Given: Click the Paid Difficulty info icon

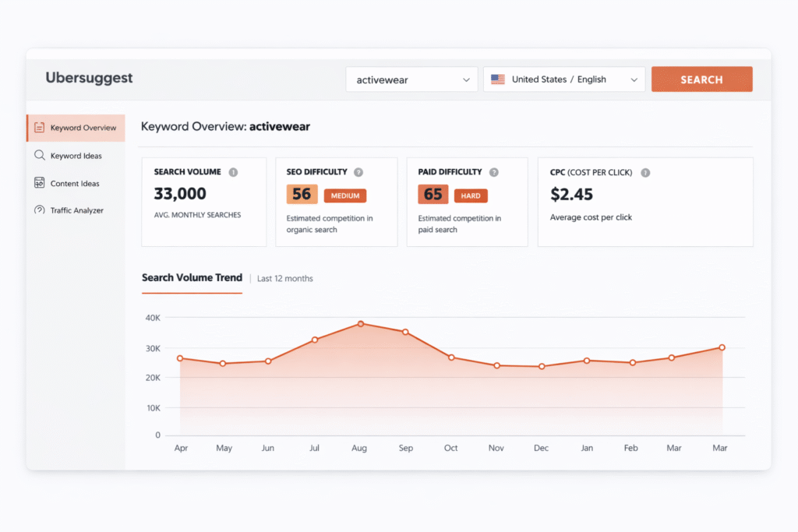Looking at the screenshot, I should click(493, 171).
